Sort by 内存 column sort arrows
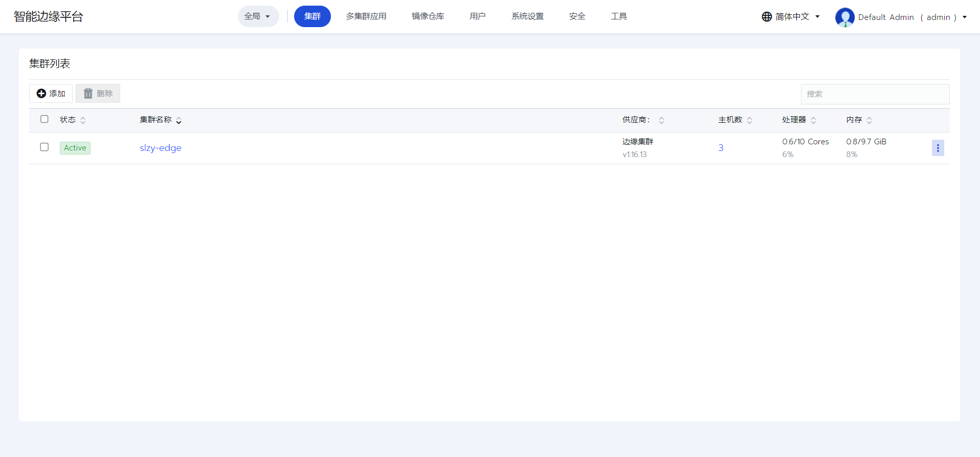The image size is (980, 457). click(x=869, y=120)
